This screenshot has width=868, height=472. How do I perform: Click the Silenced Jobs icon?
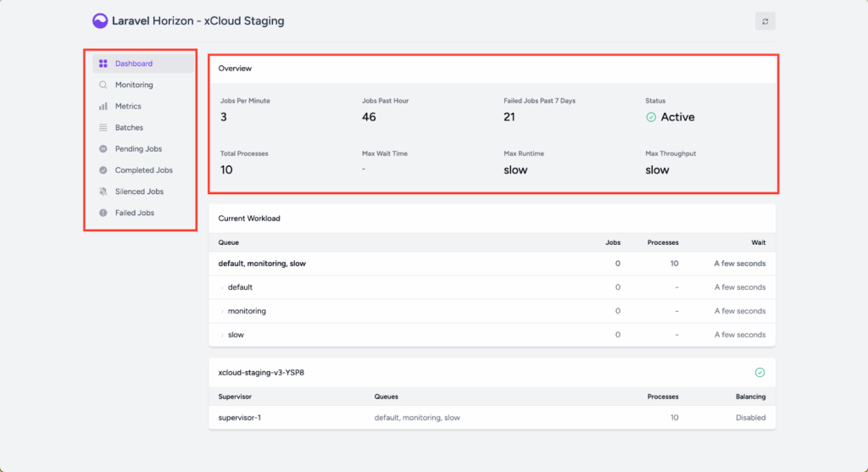[x=103, y=192]
